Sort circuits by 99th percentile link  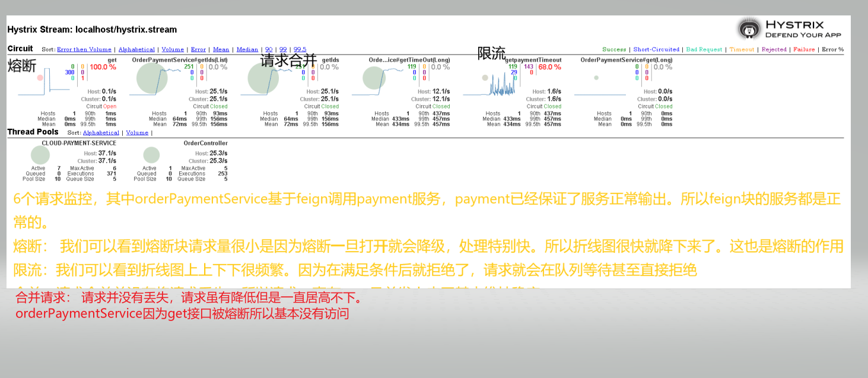283,50
